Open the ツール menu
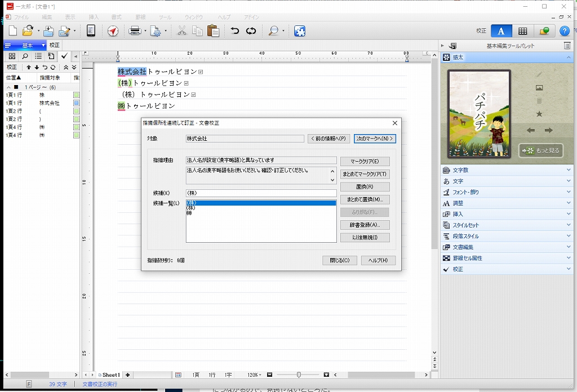The height and width of the screenshot is (392, 577). (165, 17)
